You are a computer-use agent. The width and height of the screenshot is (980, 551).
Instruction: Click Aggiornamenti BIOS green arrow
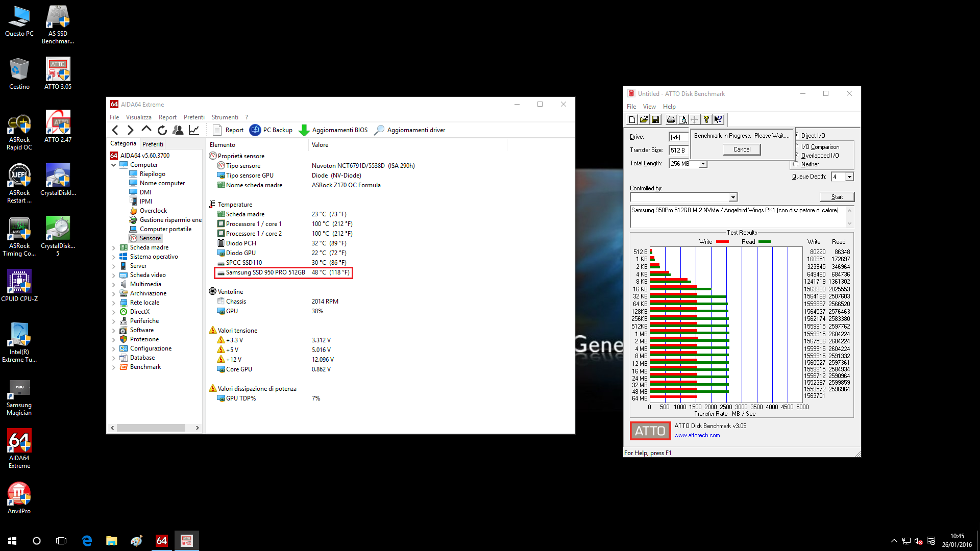click(x=333, y=130)
